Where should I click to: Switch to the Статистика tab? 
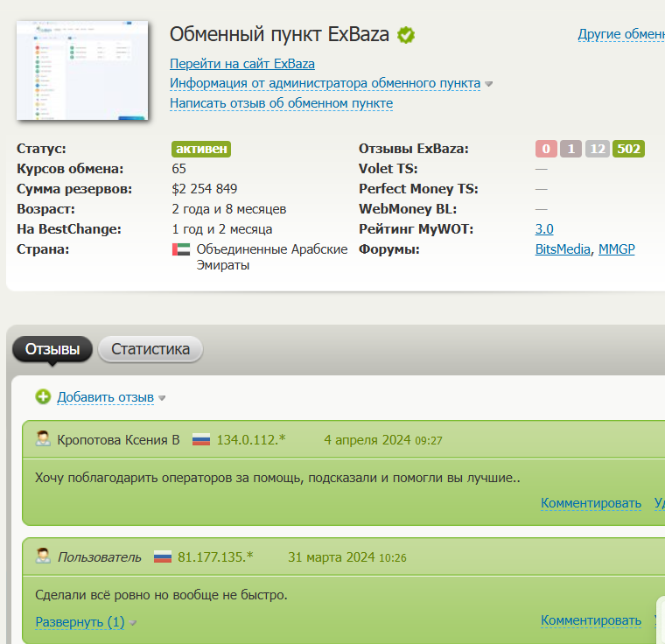click(x=150, y=349)
